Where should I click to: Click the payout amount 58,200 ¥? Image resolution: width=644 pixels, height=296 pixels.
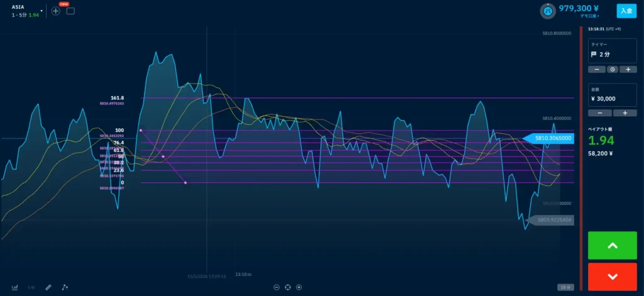click(x=601, y=154)
